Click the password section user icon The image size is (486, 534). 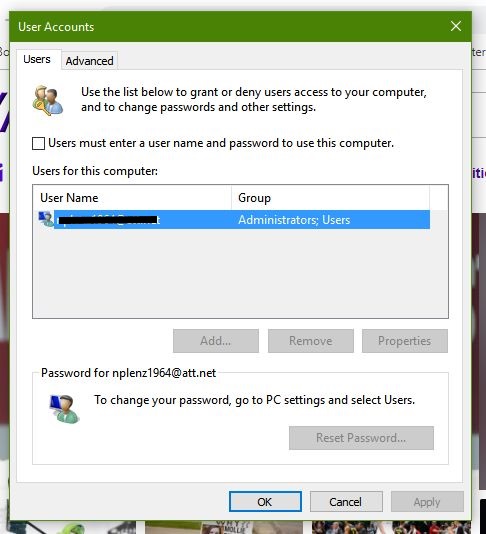tap(64, 408)
